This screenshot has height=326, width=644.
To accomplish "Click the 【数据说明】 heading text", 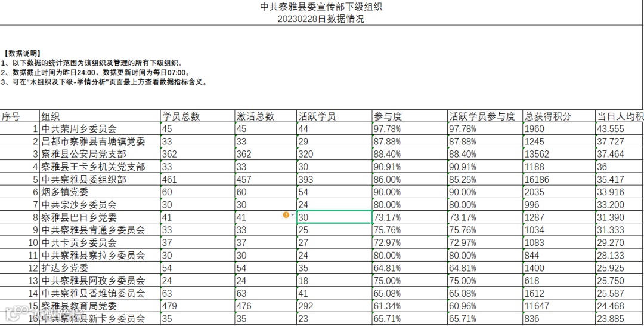I will [21, 54].
